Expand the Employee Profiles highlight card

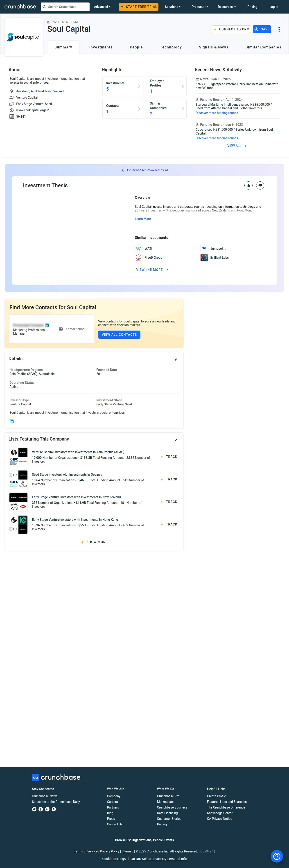click(x=166, y=86)
